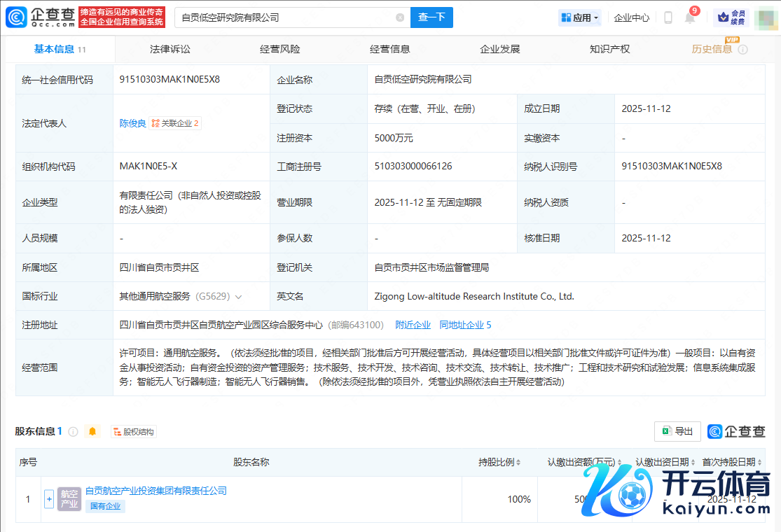This screenshot has height=532, width=781.
Task: Click the 查一下 search button
Action: point(431,17)
